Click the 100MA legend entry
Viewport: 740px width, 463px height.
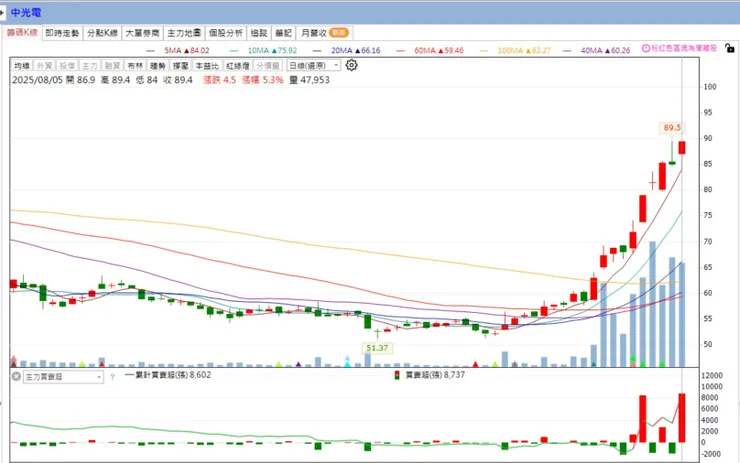515,51
